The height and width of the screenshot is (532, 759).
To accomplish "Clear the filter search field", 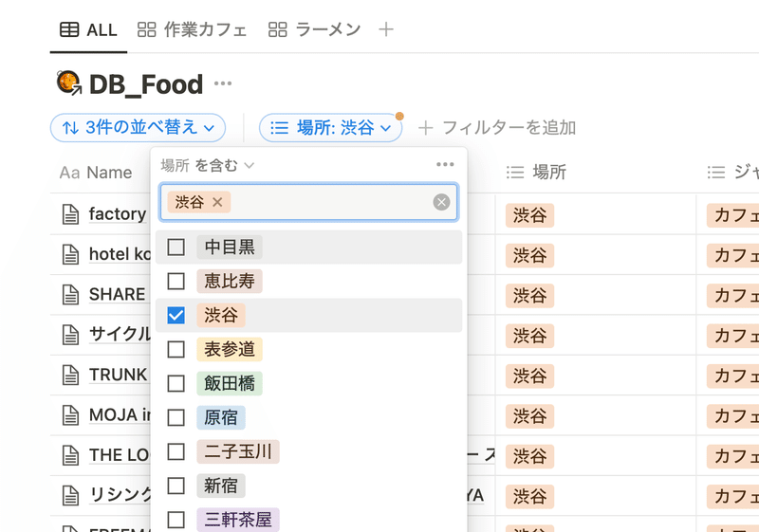I will coord(441,202).
